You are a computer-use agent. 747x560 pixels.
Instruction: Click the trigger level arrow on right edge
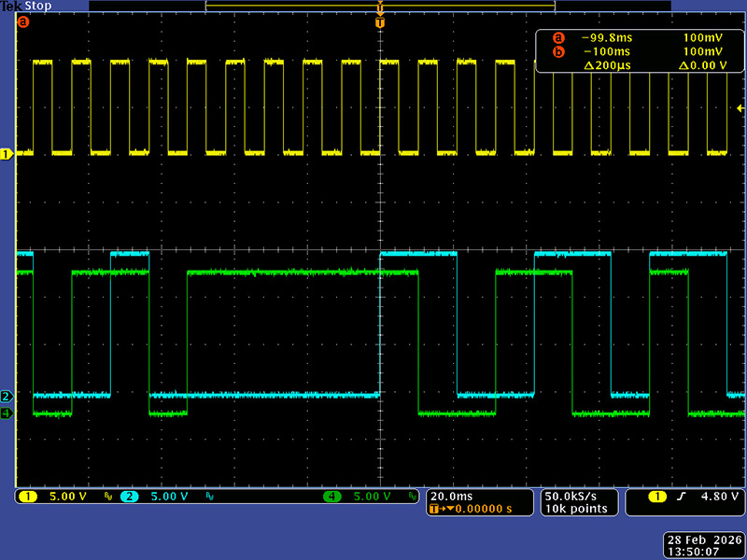click(740, 108)
